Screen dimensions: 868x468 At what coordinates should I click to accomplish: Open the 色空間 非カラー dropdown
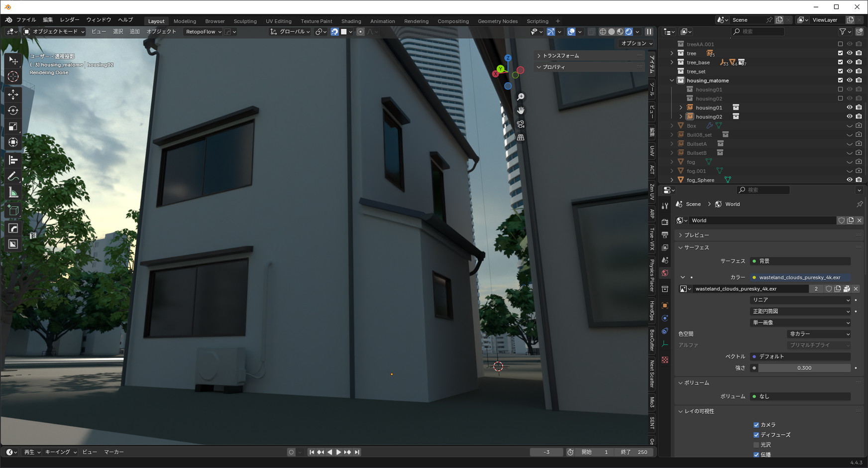[819, 334]
